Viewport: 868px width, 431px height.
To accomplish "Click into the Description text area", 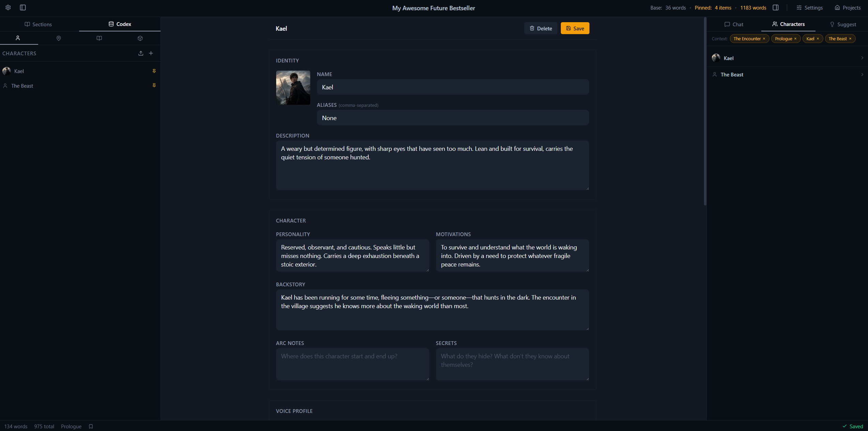I will pyautogui.click(x=432, y=166).
